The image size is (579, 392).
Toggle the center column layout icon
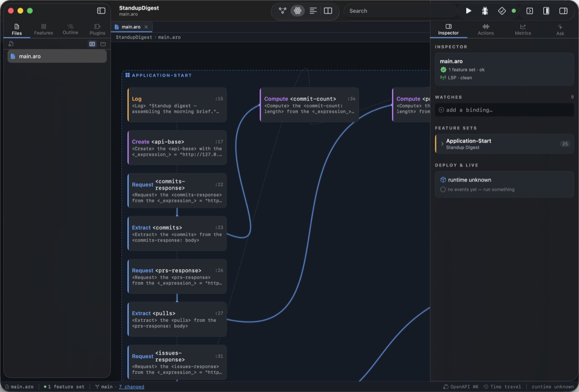(546, 11)
